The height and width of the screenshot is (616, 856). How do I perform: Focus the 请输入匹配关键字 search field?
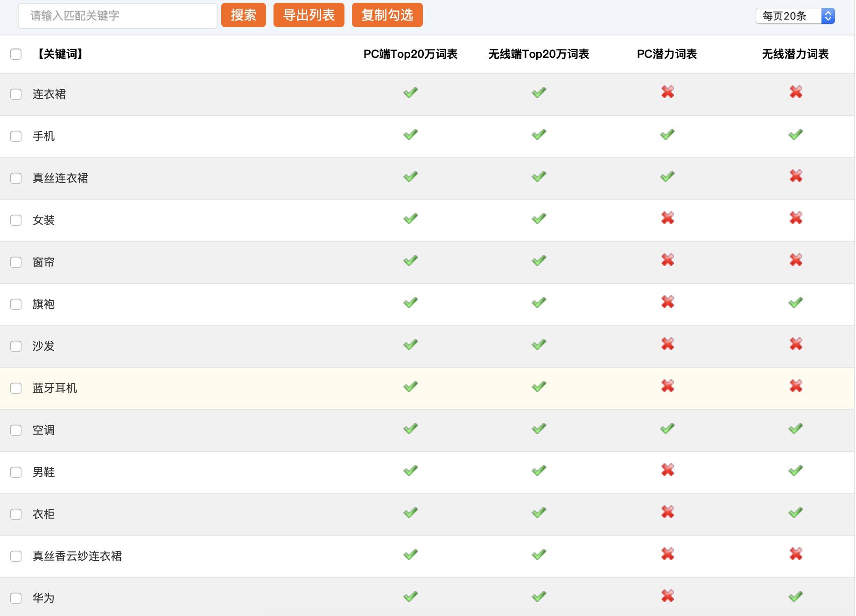point(118,16)
